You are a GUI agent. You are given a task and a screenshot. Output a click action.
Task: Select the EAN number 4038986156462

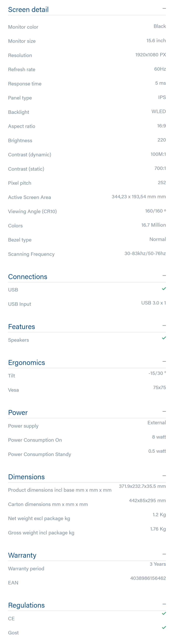[148, 578]
